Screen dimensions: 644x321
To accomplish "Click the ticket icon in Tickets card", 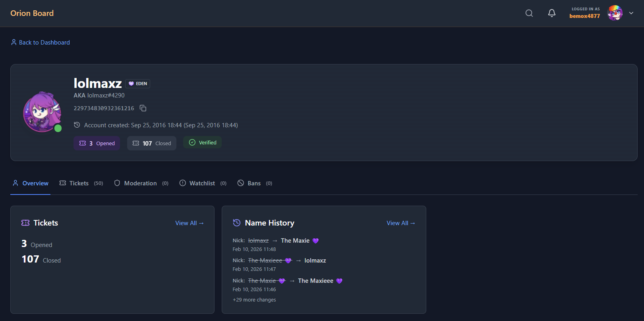I will pyautogui.click(x=25, y=223).
